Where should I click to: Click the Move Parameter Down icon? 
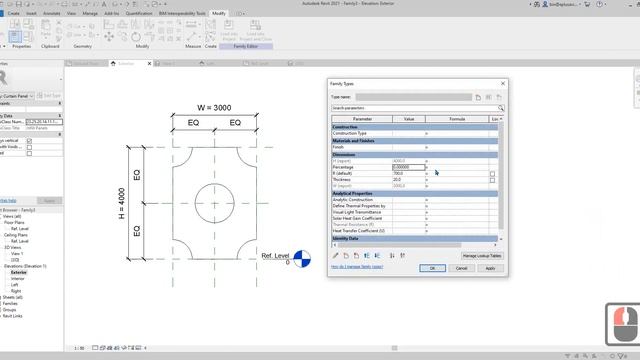coord(377,256)
